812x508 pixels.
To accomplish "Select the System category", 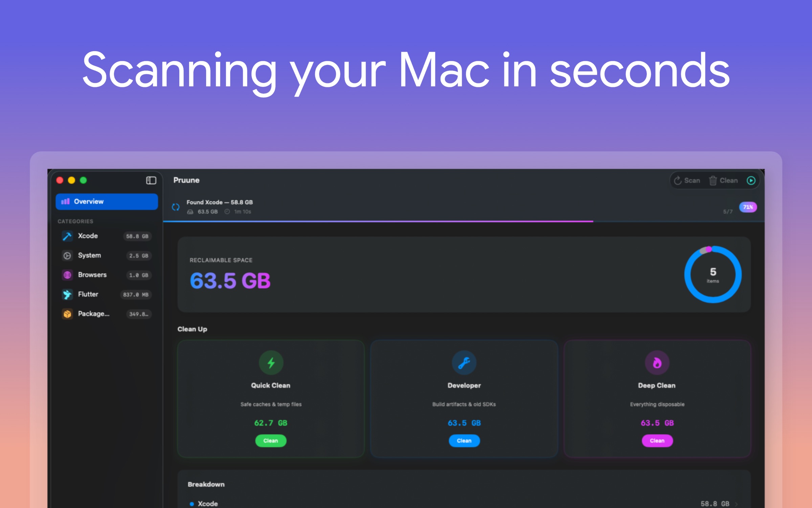I will click(107, 255).
